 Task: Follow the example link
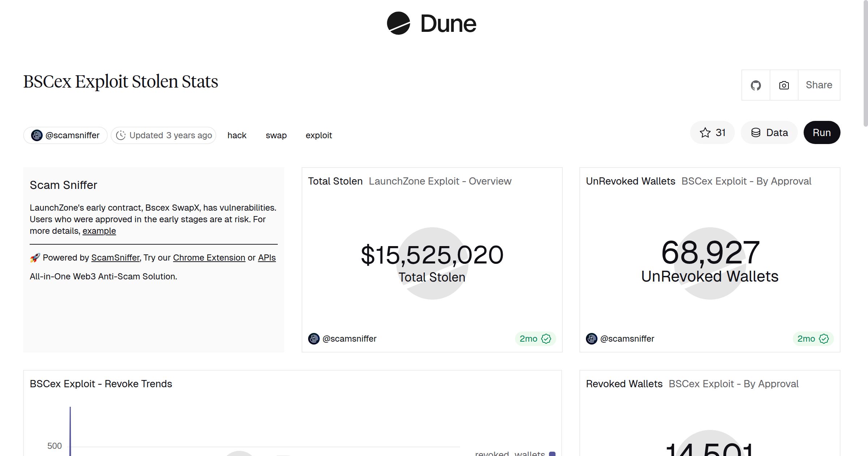pos(99,231)
